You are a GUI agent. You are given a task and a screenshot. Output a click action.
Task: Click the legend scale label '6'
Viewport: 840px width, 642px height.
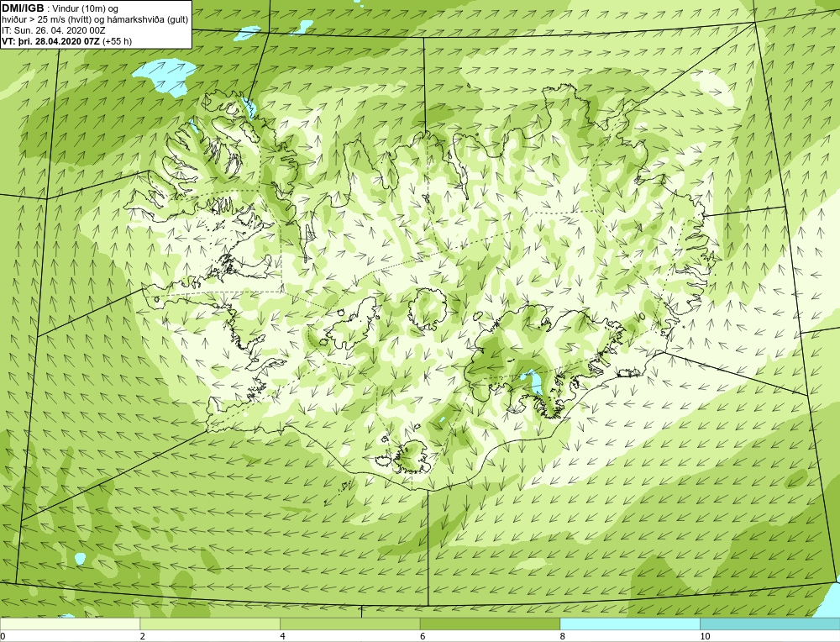pos(423,636)
